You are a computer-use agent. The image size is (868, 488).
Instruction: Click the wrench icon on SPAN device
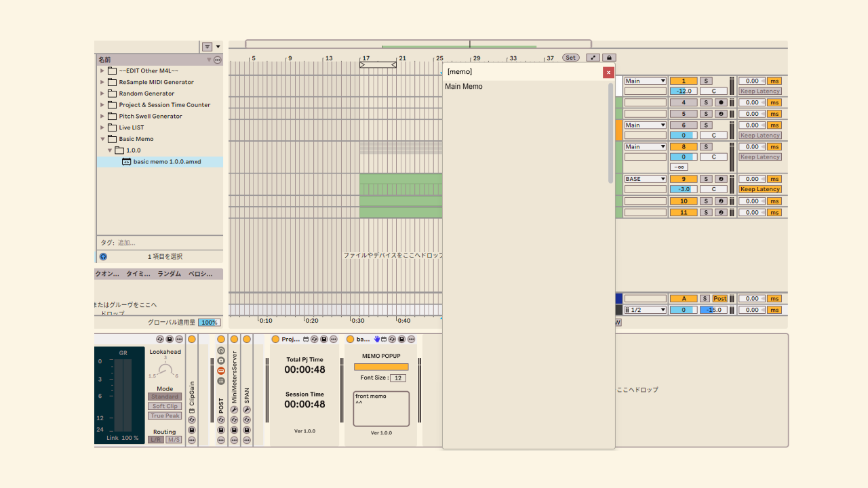247,410
